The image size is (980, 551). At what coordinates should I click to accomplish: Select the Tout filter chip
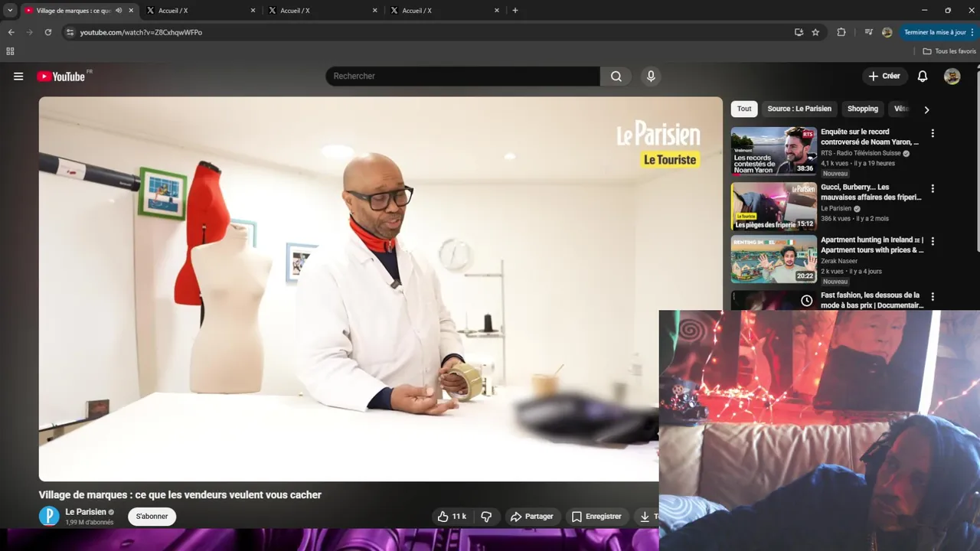pos(744,109)
